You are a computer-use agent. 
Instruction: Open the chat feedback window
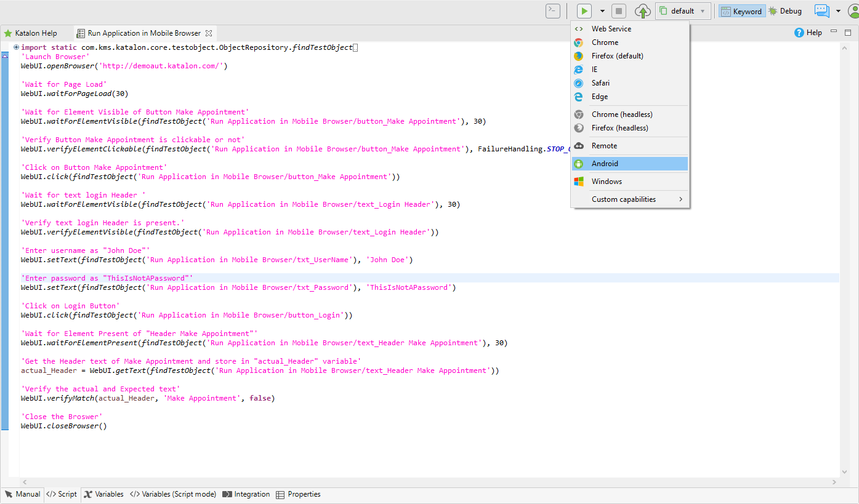tap(821, 10)
